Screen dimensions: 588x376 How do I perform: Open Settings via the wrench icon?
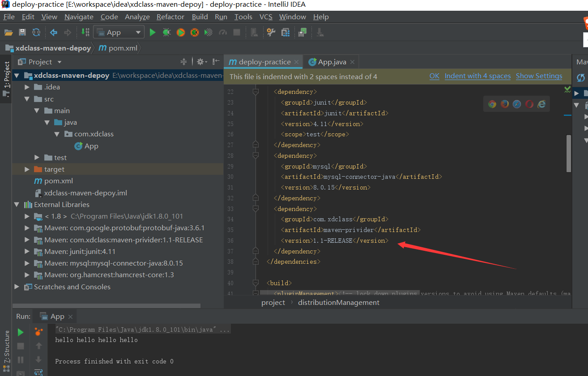pyautogui.click(x=271, y=32)
